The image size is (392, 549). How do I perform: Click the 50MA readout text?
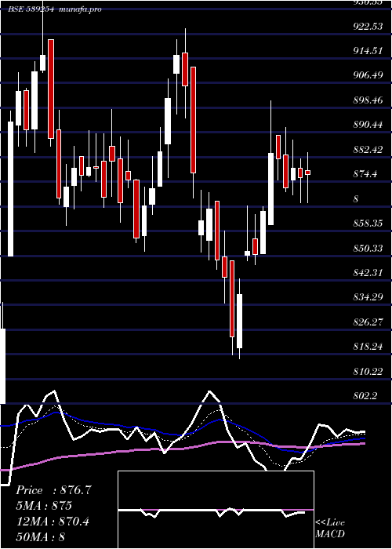coord(41,537)
